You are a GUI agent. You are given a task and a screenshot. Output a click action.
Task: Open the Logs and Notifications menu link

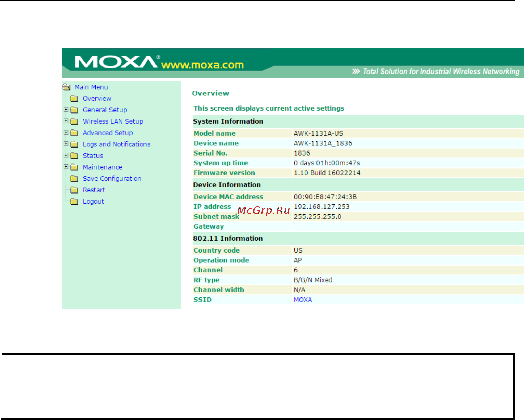[x=117, y=144]
